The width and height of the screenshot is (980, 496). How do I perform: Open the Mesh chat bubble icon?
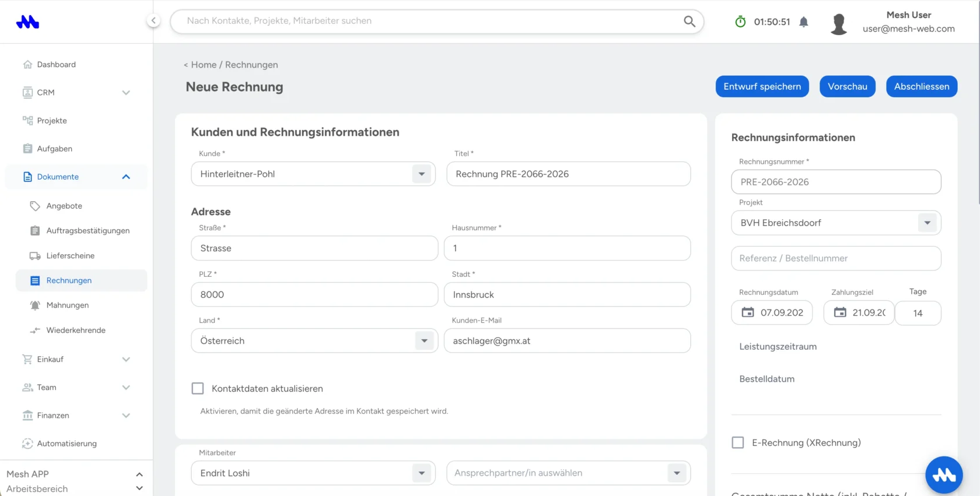tap(944, 475)
